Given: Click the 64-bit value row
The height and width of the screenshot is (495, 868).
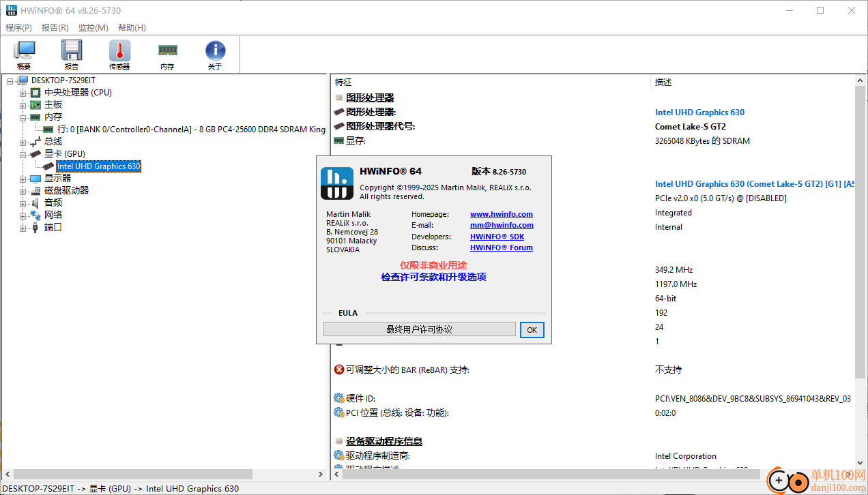Looking at the screenshot, I should click(x=666, y=299).
